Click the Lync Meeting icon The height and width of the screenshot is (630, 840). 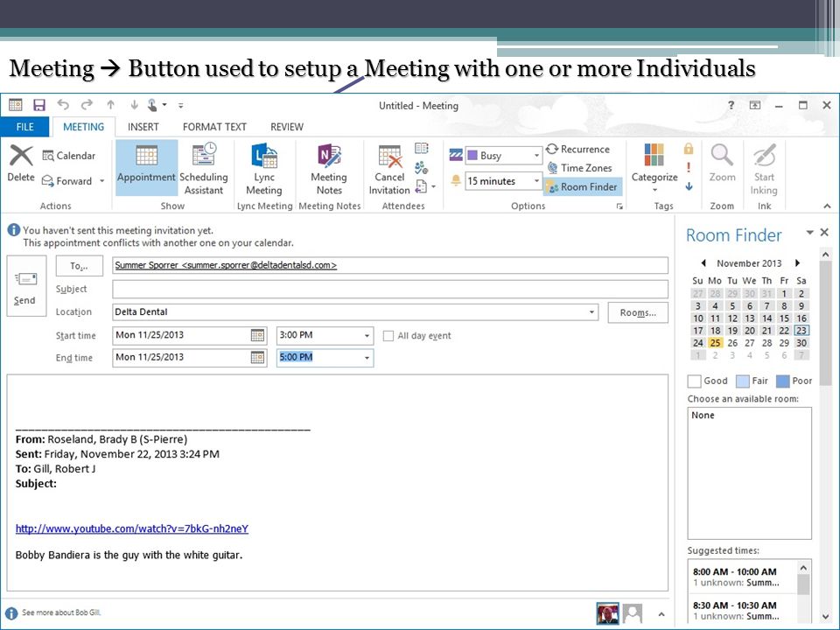[x=264, y=156]
